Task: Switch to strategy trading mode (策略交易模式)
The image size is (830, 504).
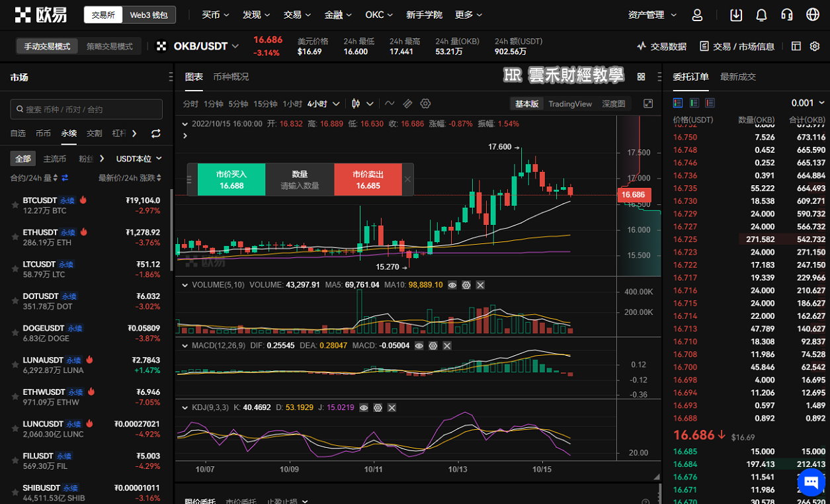Action: click(110, 46)
